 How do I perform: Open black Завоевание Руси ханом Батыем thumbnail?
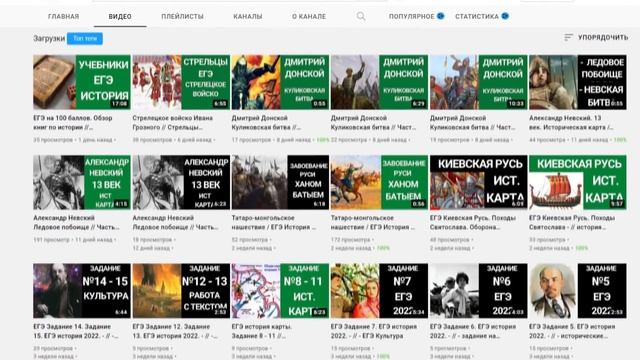[280, 182]
